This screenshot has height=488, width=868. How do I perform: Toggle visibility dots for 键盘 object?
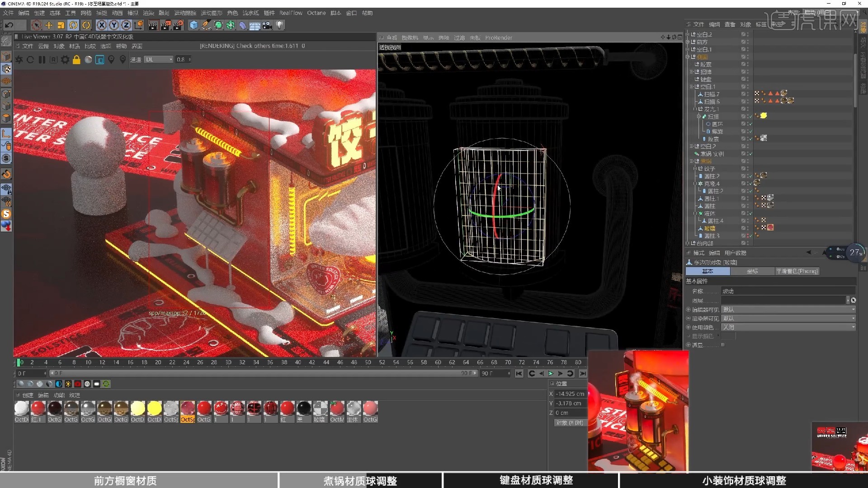(x=747, y=80)
